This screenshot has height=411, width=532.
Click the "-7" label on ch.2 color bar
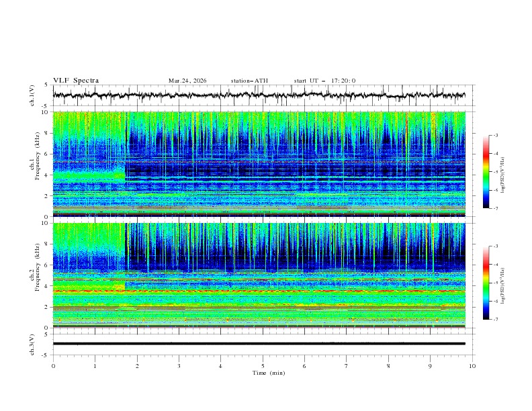(496, 320)
